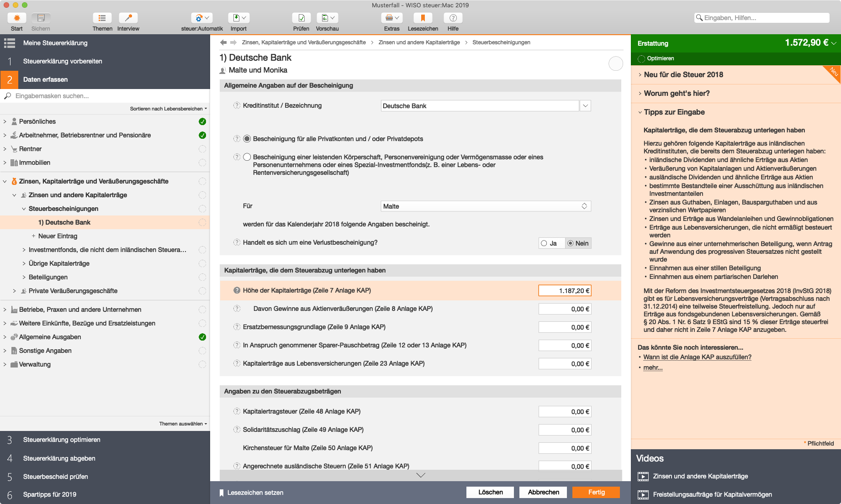Add Neuer Eintrag under Steuerbescheinigungen
This screenshot has width=841, height=504.
click(58, 236)
